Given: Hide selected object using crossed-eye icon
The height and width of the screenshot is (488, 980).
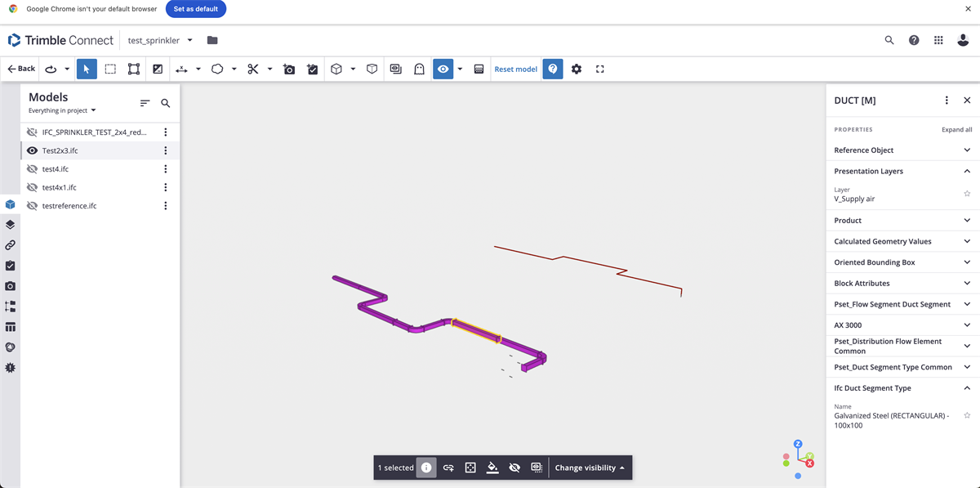Looking at the screenshot, I should coord(514,467).
